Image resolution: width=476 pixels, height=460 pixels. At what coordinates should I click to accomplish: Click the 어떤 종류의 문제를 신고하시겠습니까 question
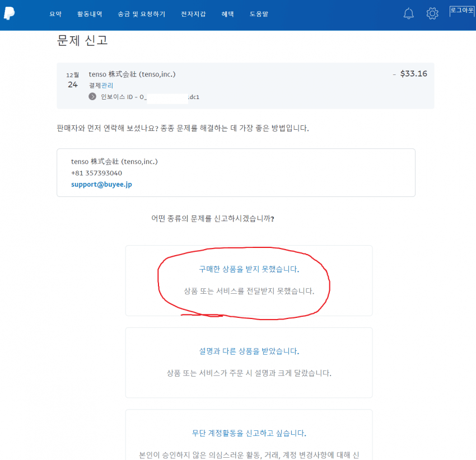(x=213, y=219)
